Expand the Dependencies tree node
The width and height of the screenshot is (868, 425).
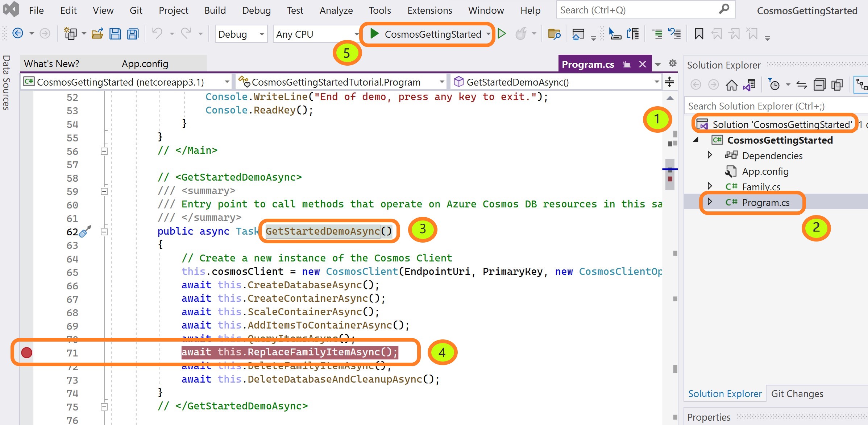[710, 155]
